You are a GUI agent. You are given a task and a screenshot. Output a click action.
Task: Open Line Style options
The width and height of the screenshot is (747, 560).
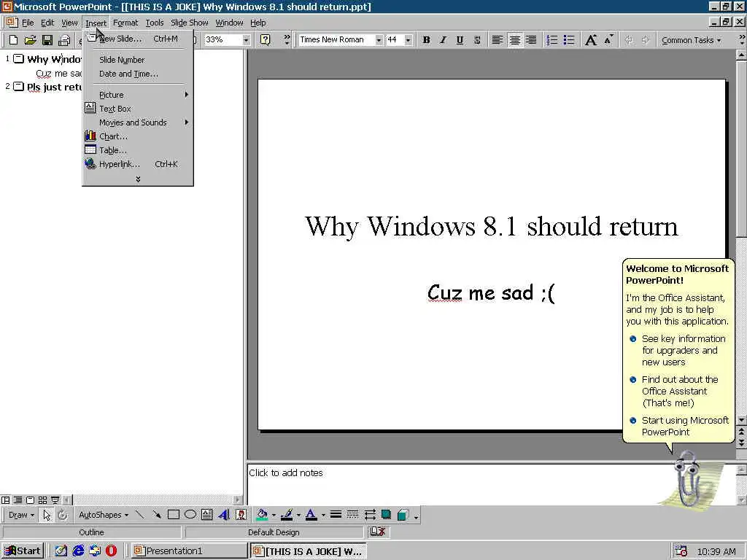click(x=336, y=515)
